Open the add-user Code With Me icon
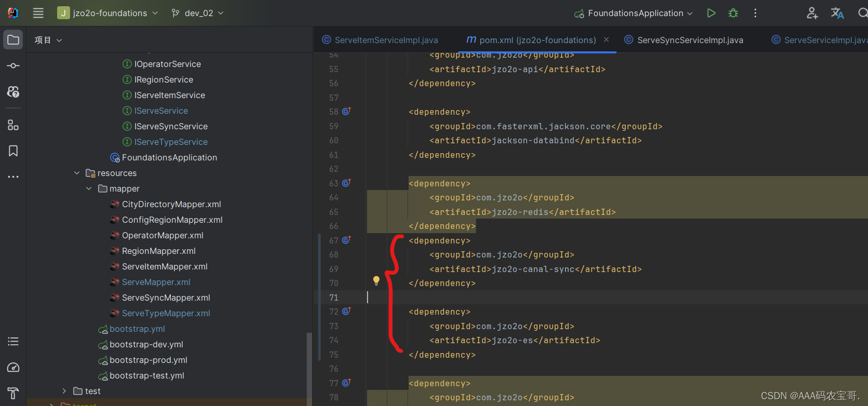Image resolution: width=868 pixels, height=406 pixels. (x=812, y=13)
